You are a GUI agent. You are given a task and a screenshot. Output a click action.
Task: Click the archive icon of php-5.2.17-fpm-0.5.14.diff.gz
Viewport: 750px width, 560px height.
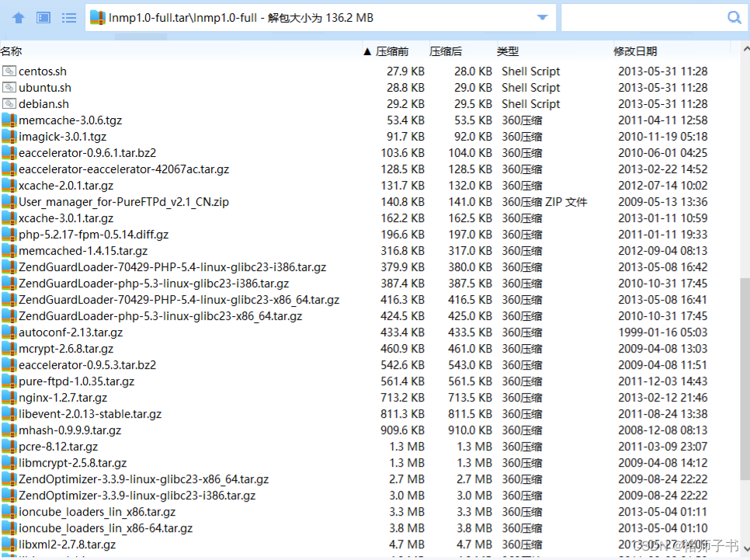[x=9, y=234]
